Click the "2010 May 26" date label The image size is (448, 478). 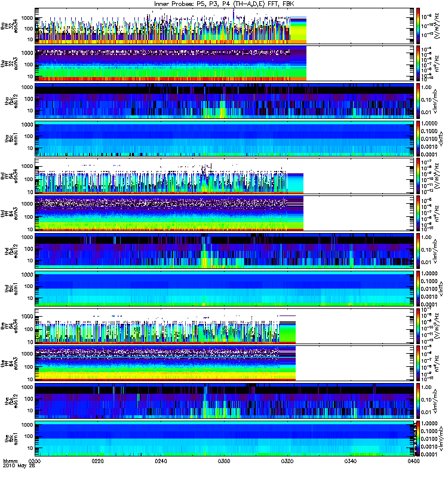tap(19, 466)
